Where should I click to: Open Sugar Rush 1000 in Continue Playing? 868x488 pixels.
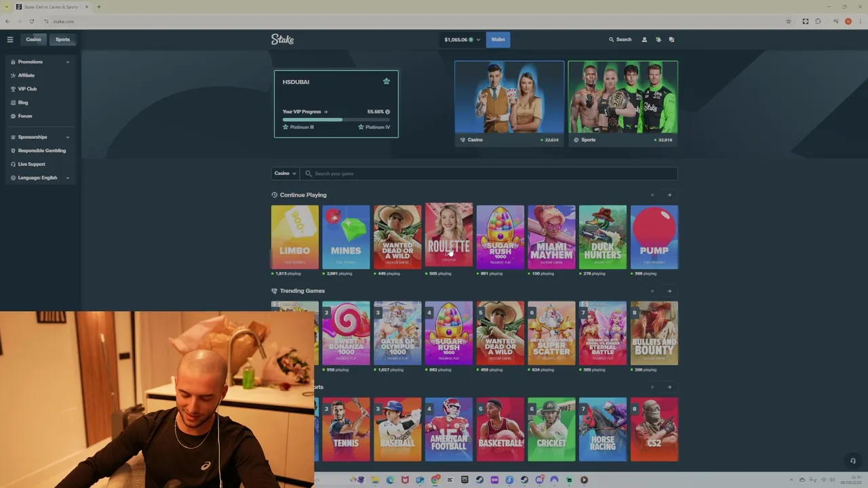click(500, 237)
